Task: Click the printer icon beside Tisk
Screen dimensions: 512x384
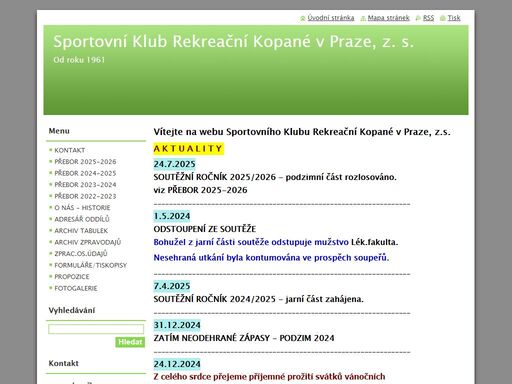Action: [x=443, y=18]
